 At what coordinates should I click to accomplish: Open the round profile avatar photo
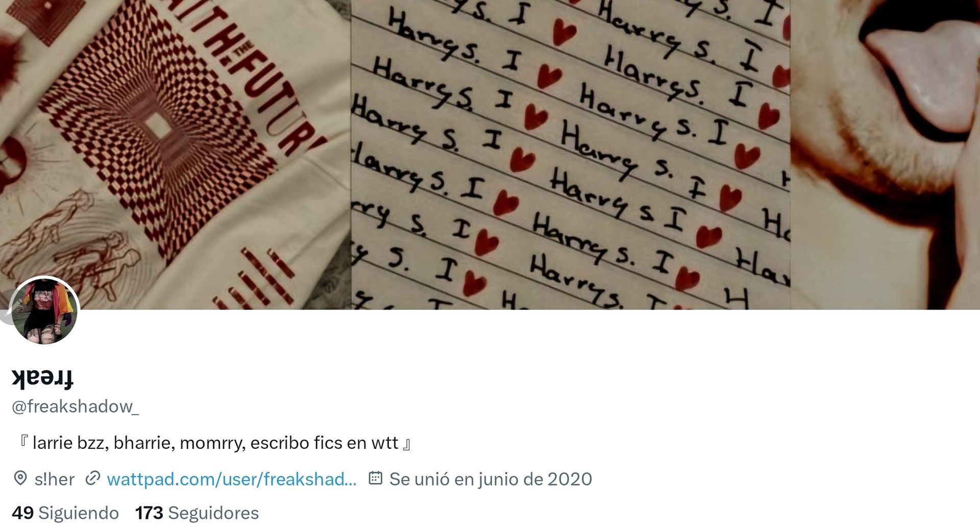pos(44,310)
